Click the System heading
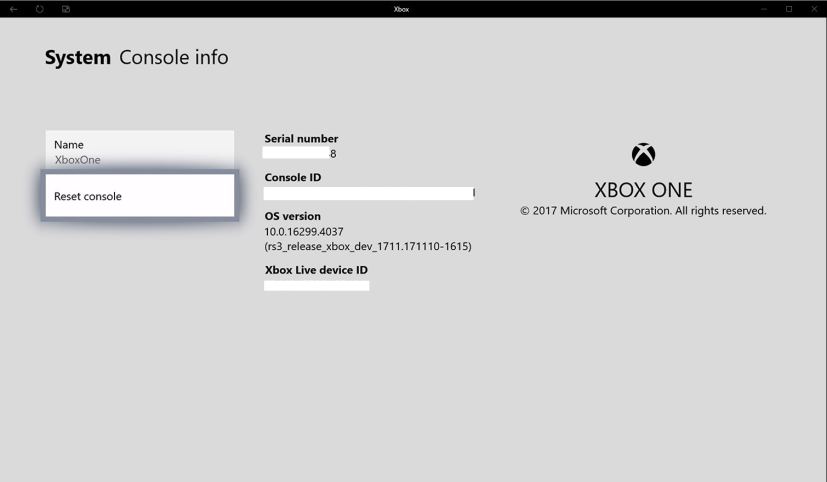This screenshot has width=827, height=482. [x=78, y=57]
